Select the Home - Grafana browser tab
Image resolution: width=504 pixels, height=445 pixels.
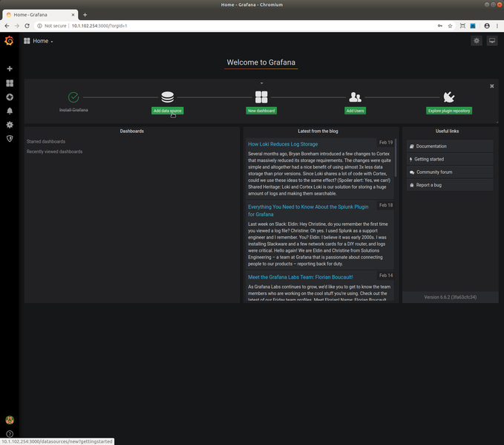pyautogui.click(x=40, y=15)
